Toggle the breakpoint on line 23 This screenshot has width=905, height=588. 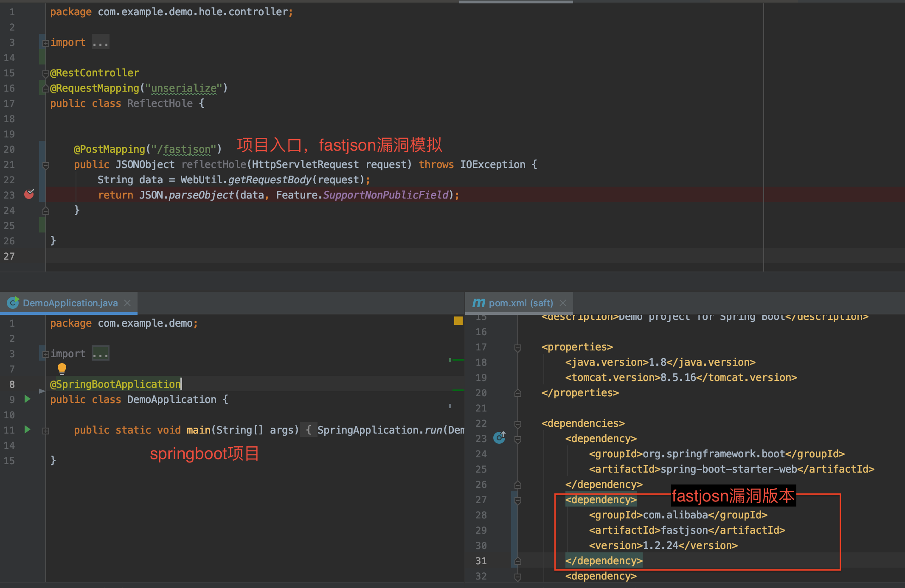29,194
